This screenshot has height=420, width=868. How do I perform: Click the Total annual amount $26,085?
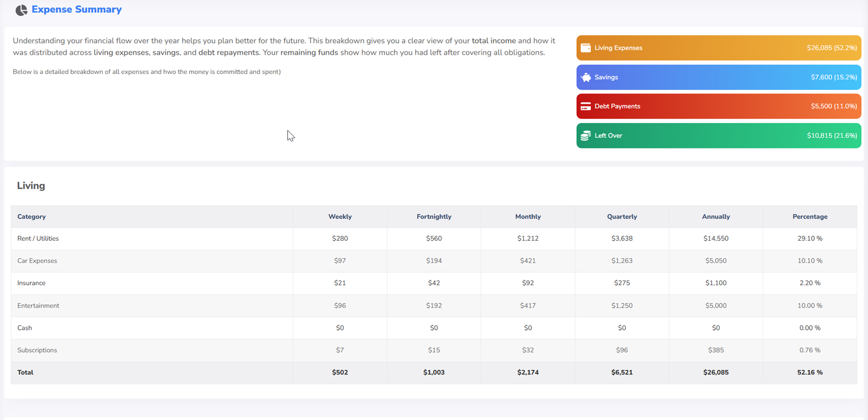[716, 372]
